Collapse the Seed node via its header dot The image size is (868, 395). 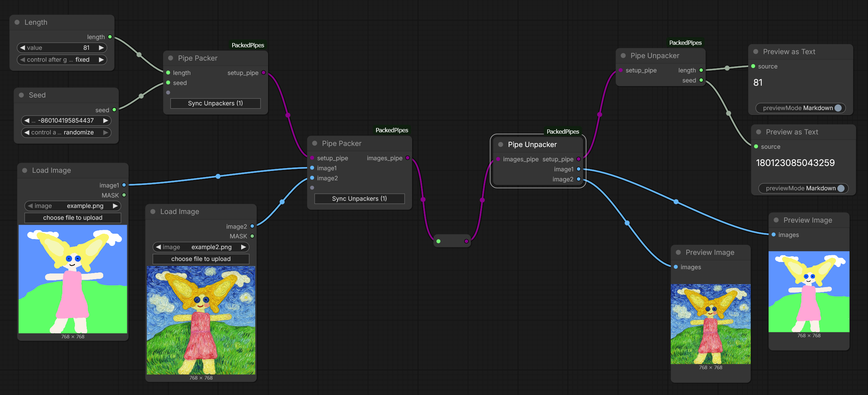[x=21, y=95]
